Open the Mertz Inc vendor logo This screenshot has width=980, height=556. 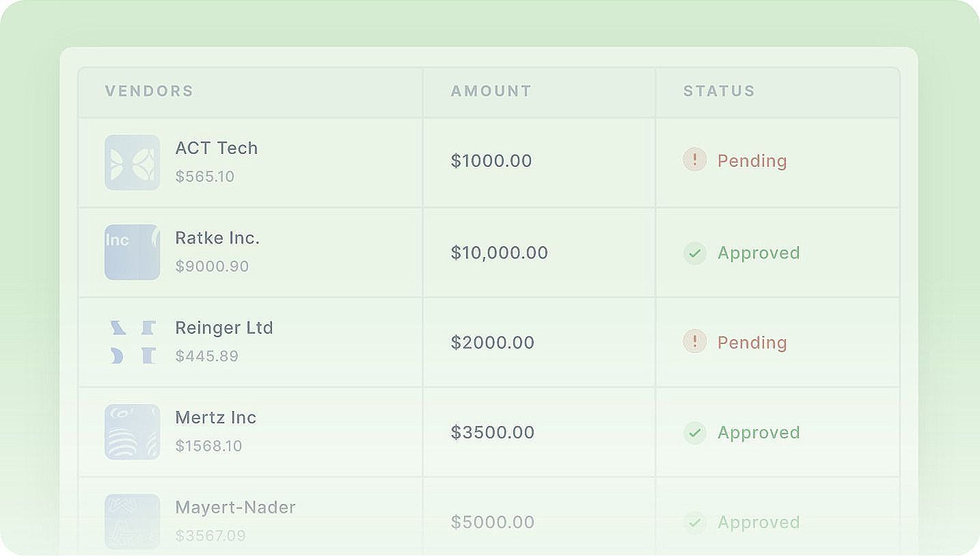coord(132,432)
